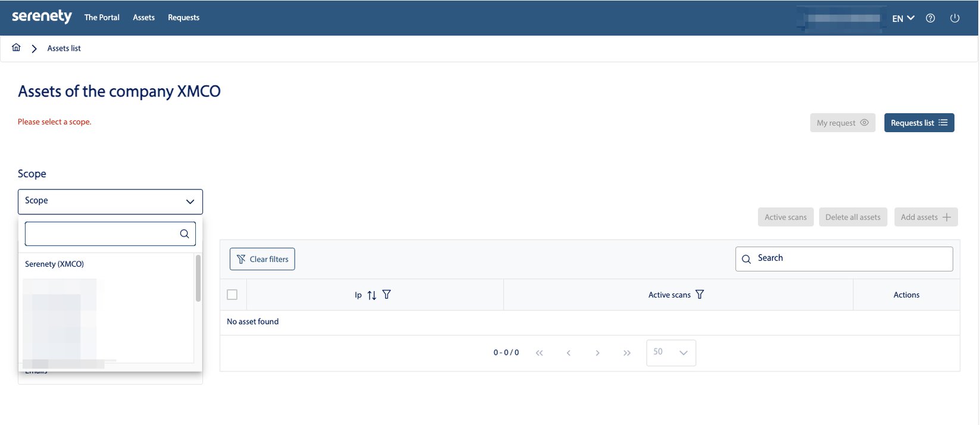Sort the Ip column using arrows icon
This screenshot has width=980, height=425.
pyautogui.click(x=372, y=295)
